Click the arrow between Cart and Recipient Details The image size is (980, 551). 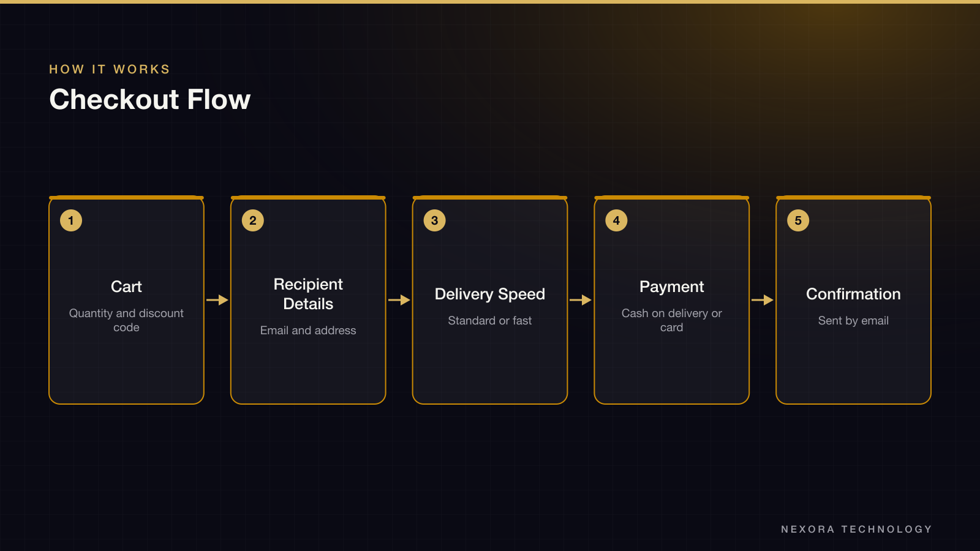click(x=217, y=300)
